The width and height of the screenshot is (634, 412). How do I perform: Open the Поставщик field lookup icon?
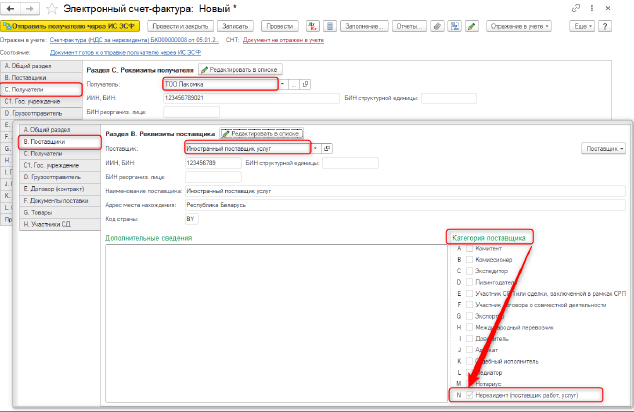click(x=328, y=148)
